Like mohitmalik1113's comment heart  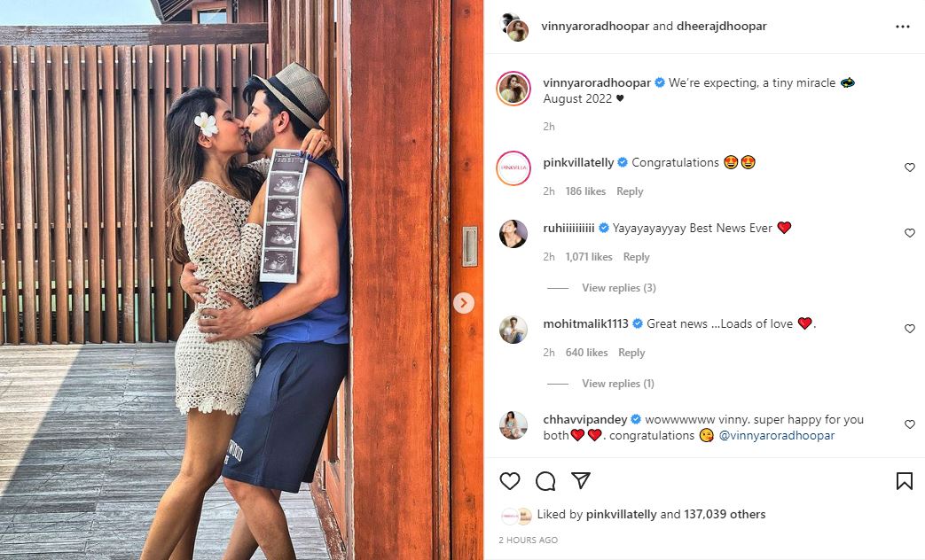pos(910,329)
